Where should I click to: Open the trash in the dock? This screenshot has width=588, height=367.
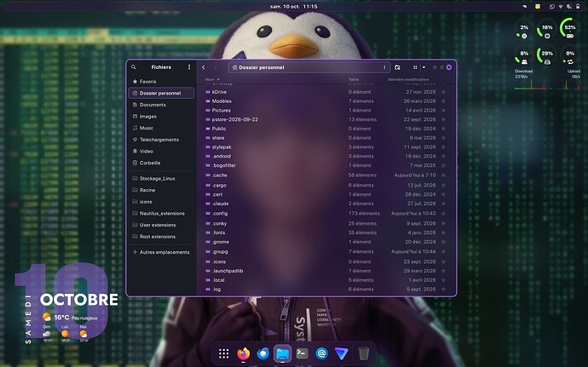(x=363, y=353)
